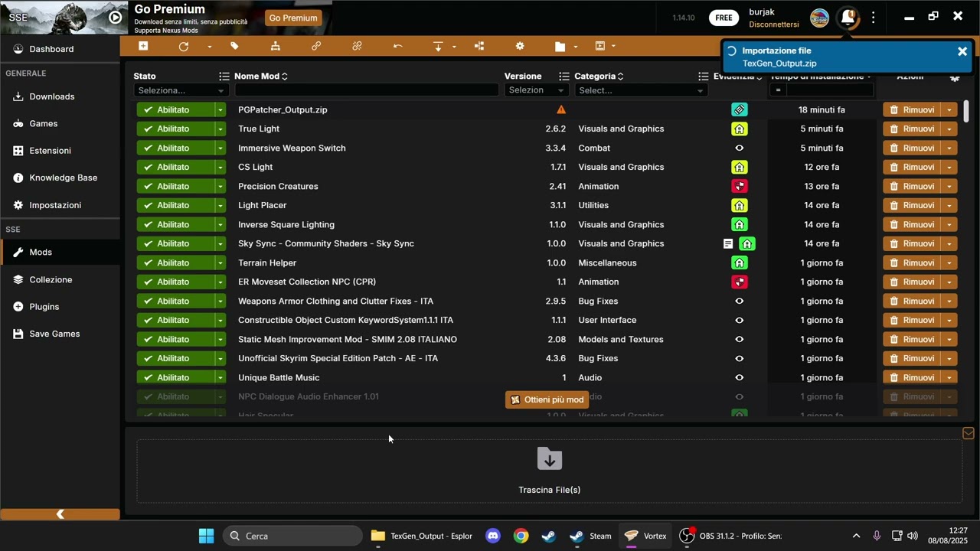The height and width of the screenshot is (551, 980).
Task: Open Save Games in the sidebar
Action: [60, 334]
